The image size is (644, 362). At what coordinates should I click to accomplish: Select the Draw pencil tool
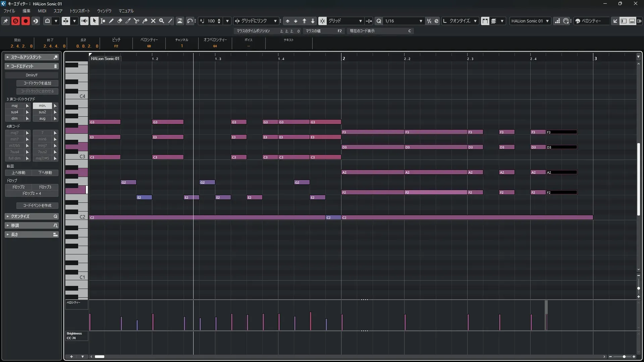pyautogui.click(x=111, y=21)
